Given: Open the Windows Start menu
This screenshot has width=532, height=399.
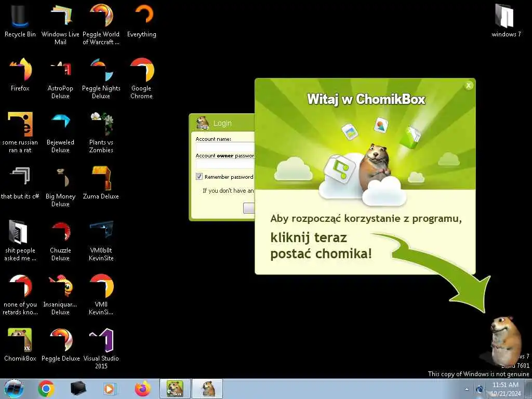Looking at the screenshot, I should tap(14, 389).
